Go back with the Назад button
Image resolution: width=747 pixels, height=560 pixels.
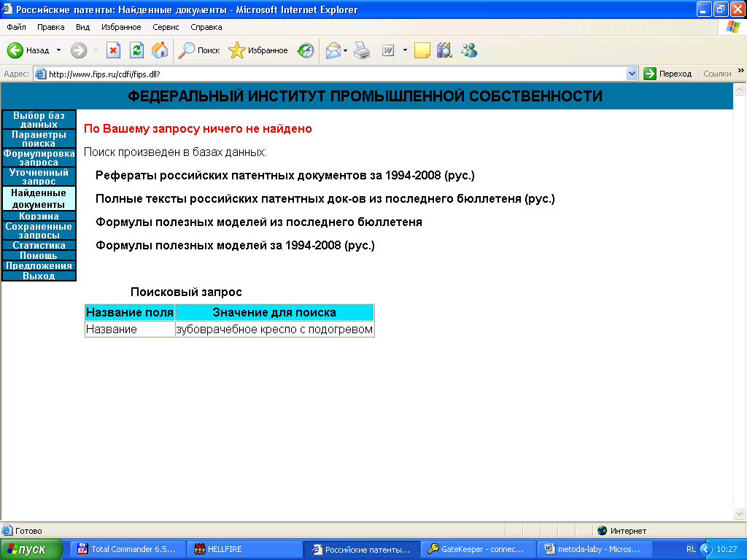[28, 50]
